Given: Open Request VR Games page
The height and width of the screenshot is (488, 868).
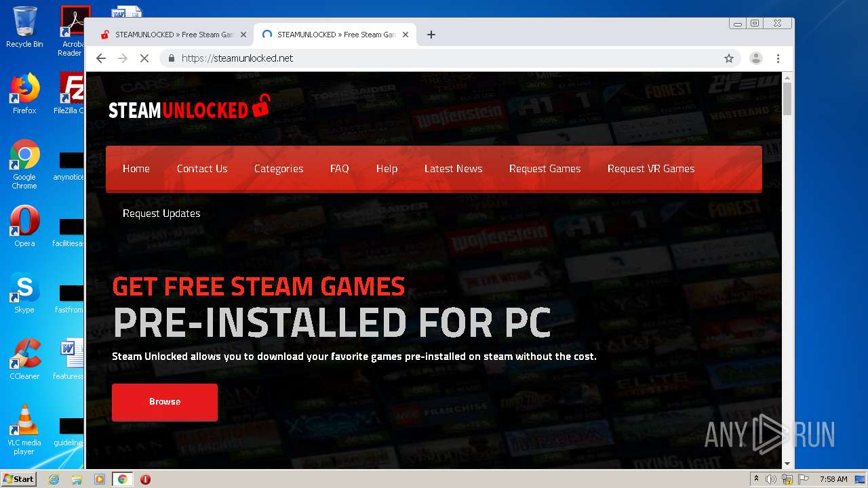Looking at the screenshot, I should [651, 169].
